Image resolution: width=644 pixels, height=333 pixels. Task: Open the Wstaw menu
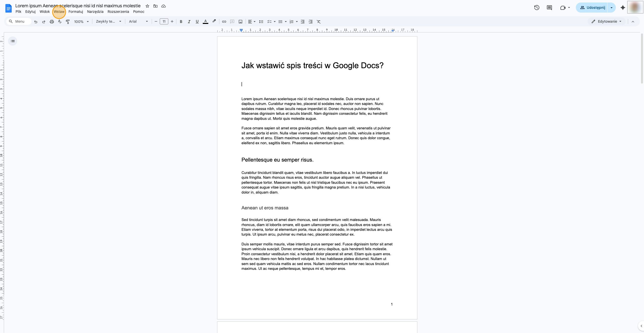point(59,12)
